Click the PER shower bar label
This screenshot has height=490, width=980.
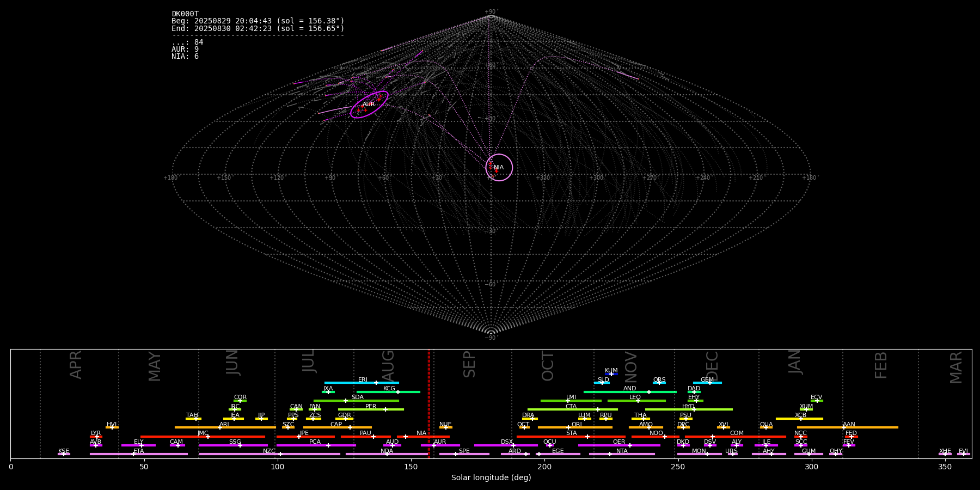coord(371,407)
